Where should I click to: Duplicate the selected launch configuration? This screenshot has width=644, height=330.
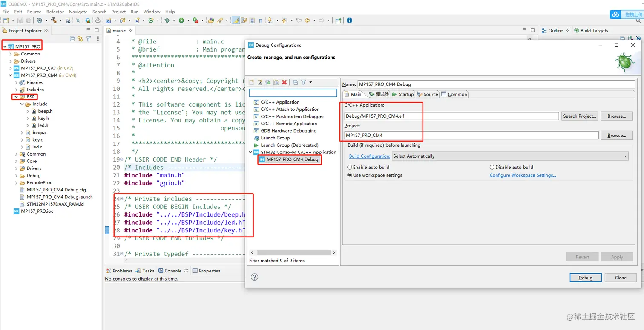click(x=276, y=82)
